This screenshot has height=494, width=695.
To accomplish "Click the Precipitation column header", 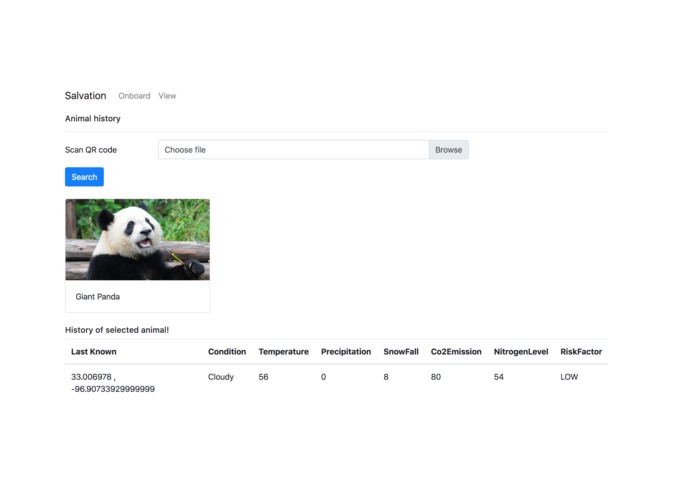I will [346, 351].
